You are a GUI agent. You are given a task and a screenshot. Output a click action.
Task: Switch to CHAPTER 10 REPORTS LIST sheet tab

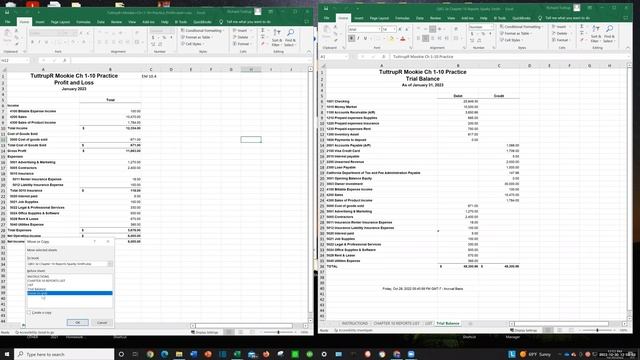396,323
